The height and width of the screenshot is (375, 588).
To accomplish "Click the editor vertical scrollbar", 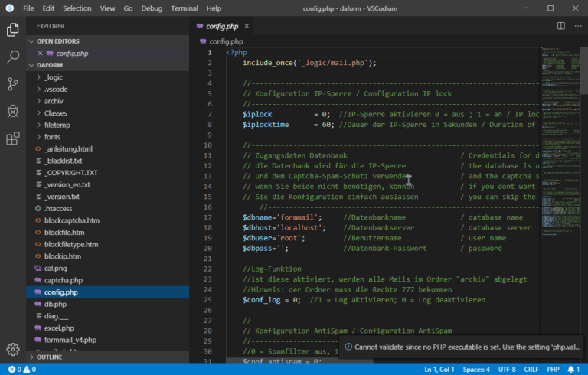I will point(584,70).
